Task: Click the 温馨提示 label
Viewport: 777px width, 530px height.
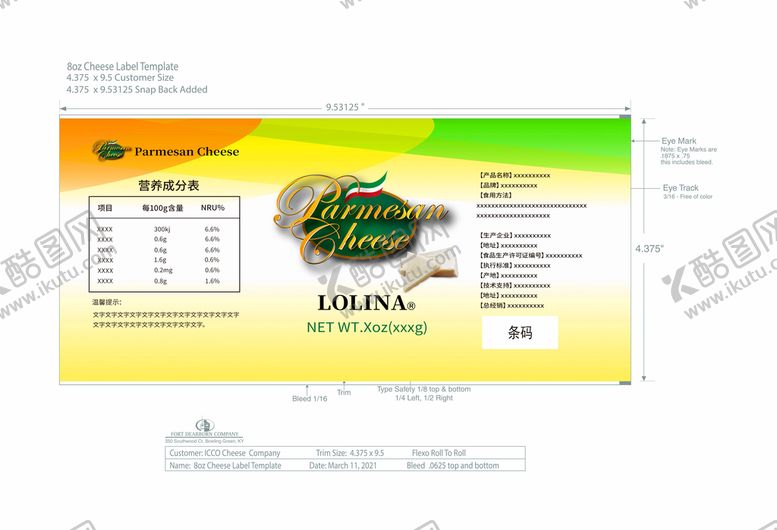Action: (x=107, y=302)
